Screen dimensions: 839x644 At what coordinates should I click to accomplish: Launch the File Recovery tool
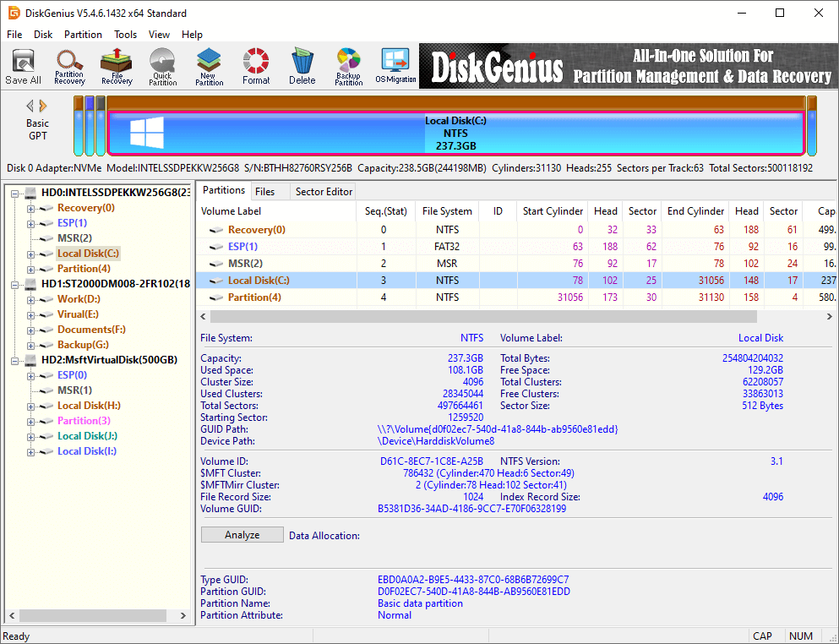pos(117,66)
